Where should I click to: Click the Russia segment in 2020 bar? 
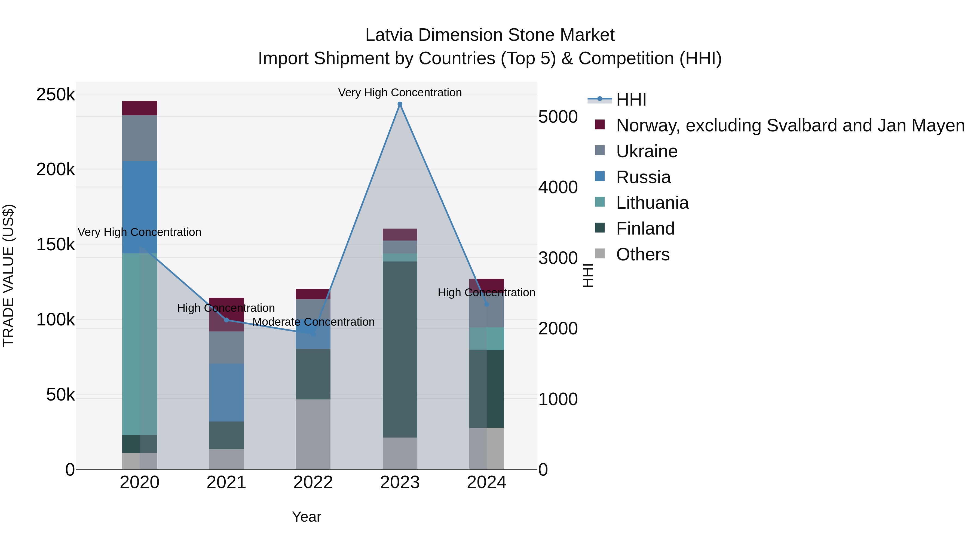(x=140, y=207)
